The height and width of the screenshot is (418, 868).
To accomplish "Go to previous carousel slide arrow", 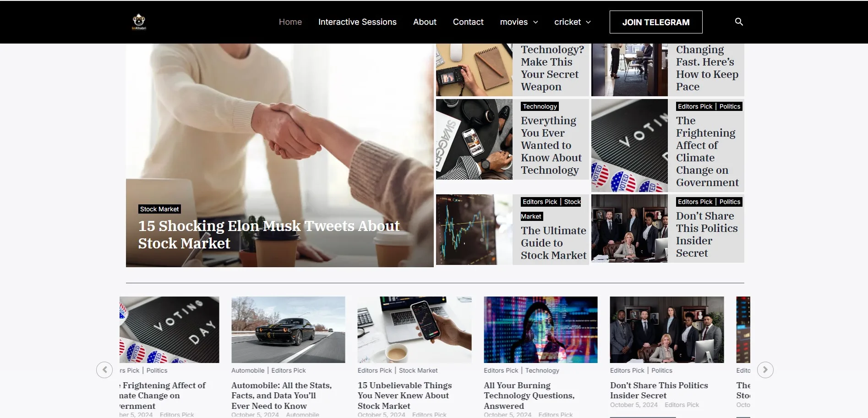I will pyautogui.click(x=104, y=369).
